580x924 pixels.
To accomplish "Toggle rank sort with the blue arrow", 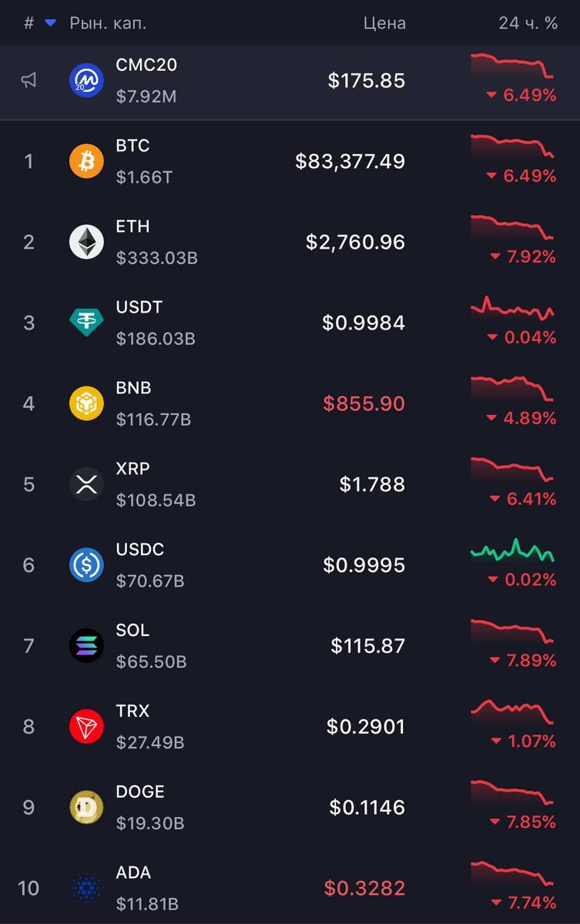I will pos(51,23).
